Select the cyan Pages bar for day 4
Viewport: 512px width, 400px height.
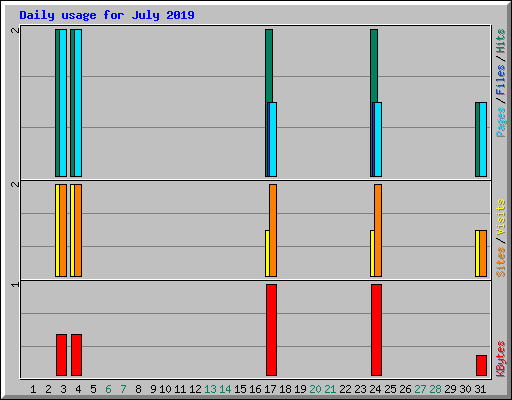tap(78, 103)
